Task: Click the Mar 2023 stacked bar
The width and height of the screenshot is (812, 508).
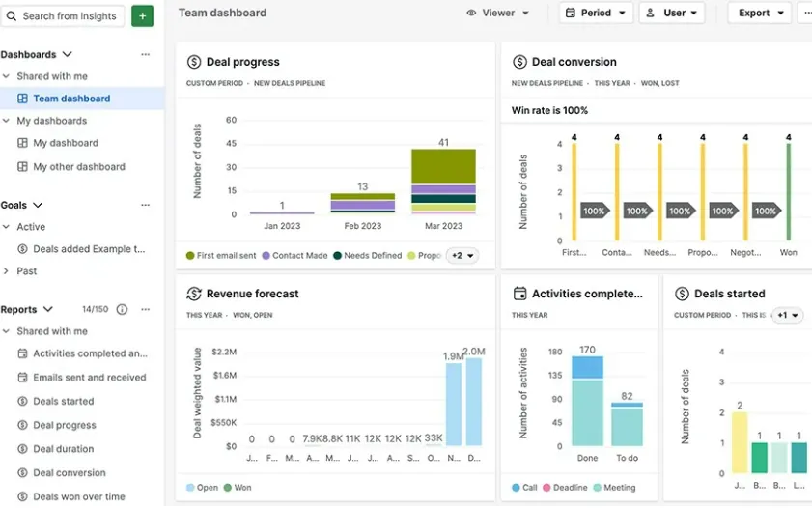Action: pyautogui.click(x=444, y=182)
